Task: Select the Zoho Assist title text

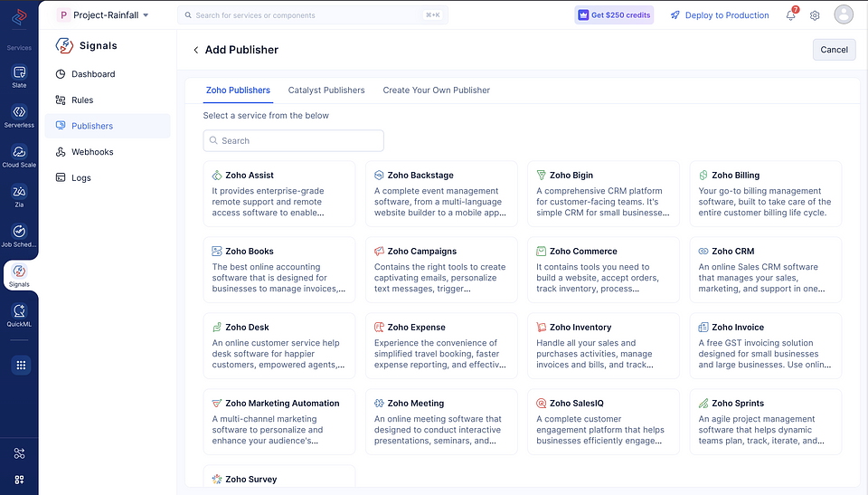Action: click(250, 176)
